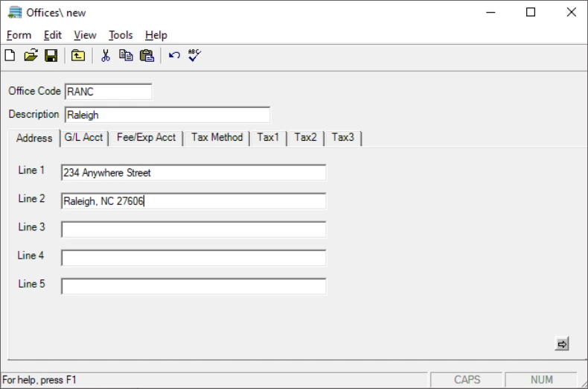Click into the Office Code field
The height and width of the screenshot is (389, 588).
click(108, 92)
